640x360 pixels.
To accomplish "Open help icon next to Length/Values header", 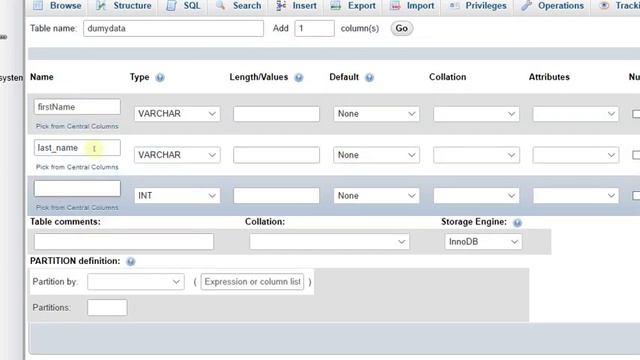I will 299,78.
